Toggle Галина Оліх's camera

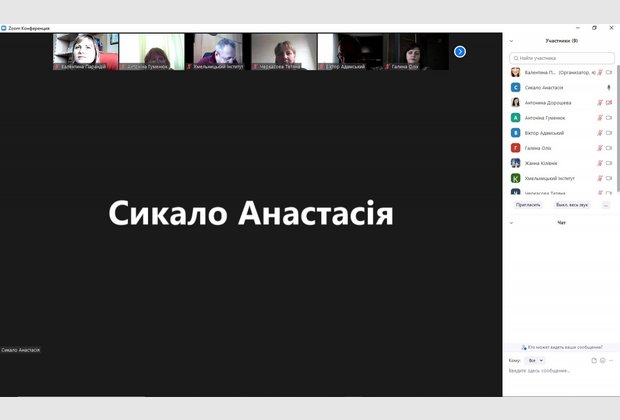click(609, 148)
